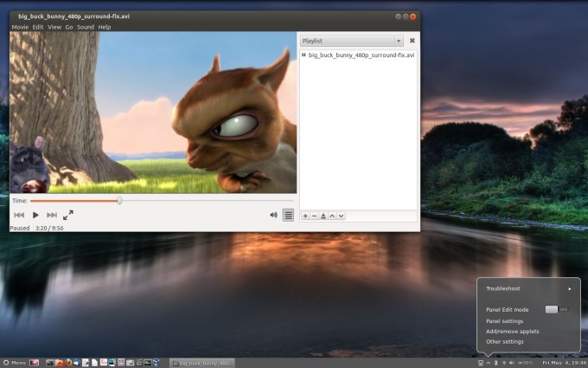Expand the Troubleshoot submenu
Screen dimensions: 588x368
pyautogui.click(x=527, y=288)
